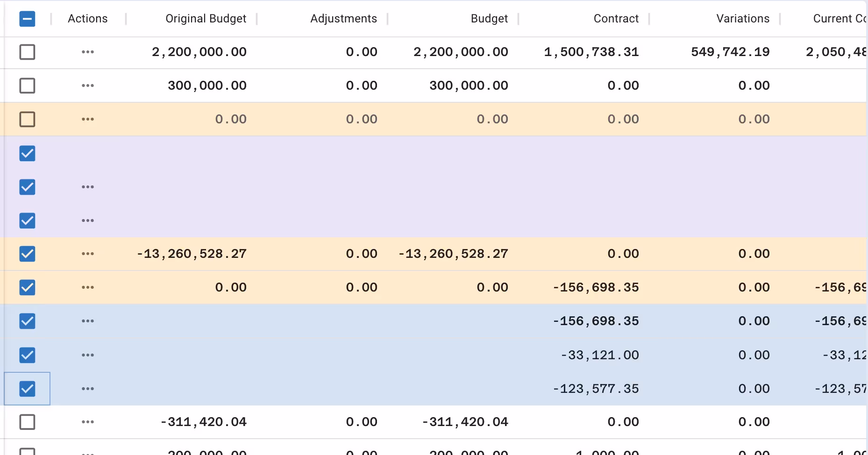The width and height of the screenshot is (868, 455).
Task: Open actions menu for -123,577.35 row
Action: click(88, 389)
